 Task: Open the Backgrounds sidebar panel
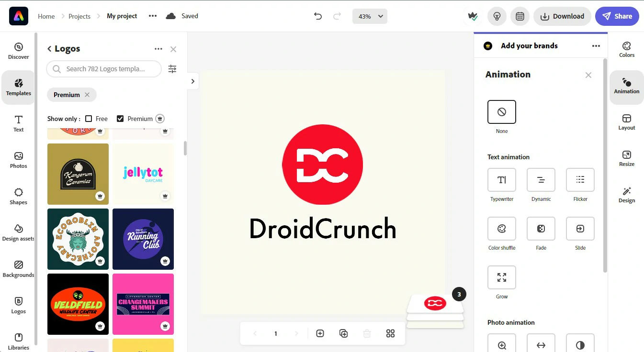coord(18,269)
